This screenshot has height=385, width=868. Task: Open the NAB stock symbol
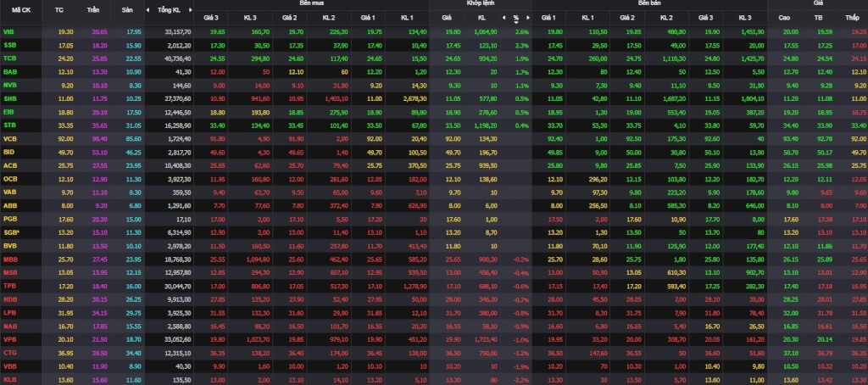click(x=9, y=326)
